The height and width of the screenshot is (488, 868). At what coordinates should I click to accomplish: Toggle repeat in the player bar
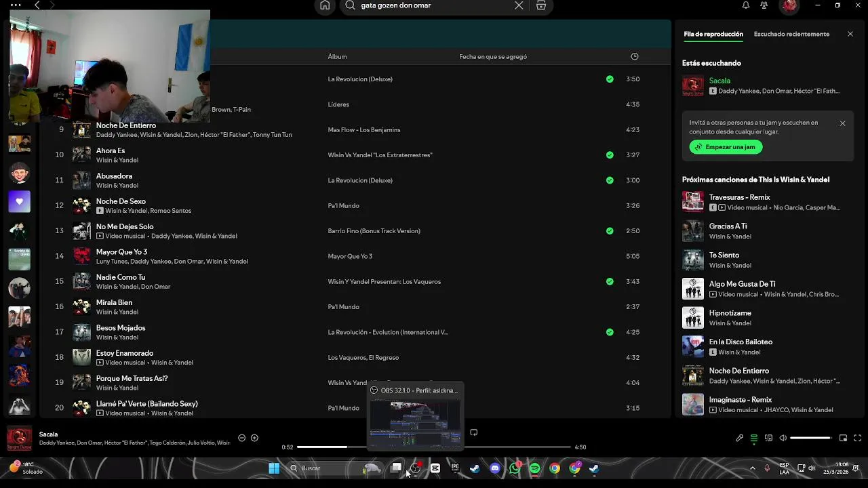click(x=473, y=432)
